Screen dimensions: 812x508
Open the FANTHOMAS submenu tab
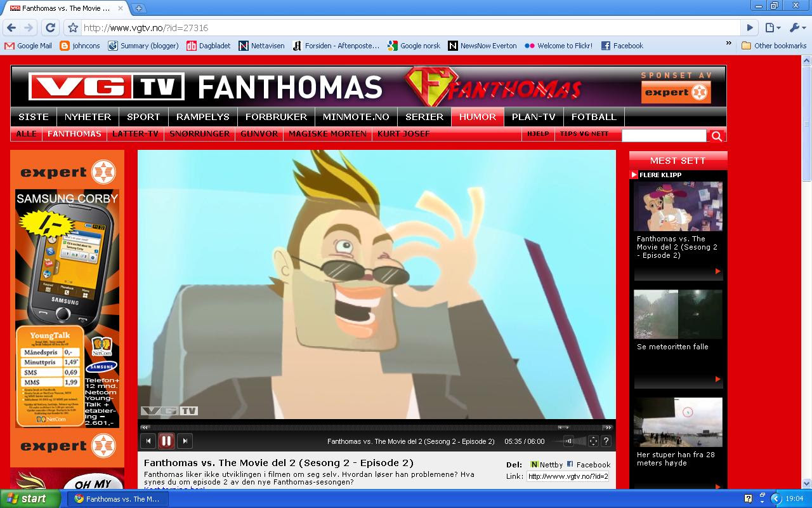74,134
